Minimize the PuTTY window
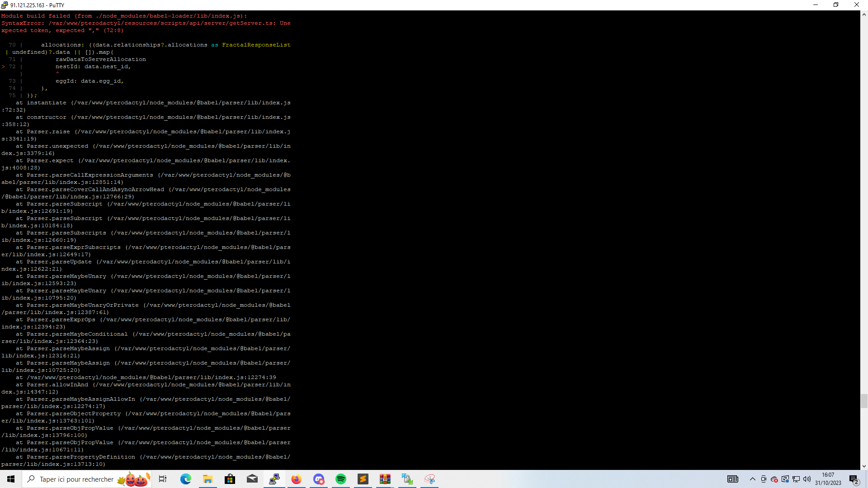The image size is (868, 488). click(816, 5)
